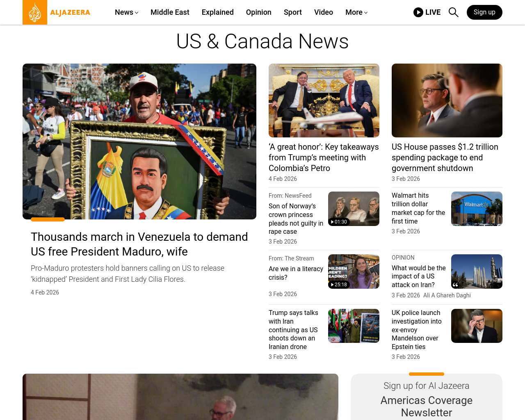Play the 01:30 Norway court video
Screen dimensions: 525x420
point(339,222)
